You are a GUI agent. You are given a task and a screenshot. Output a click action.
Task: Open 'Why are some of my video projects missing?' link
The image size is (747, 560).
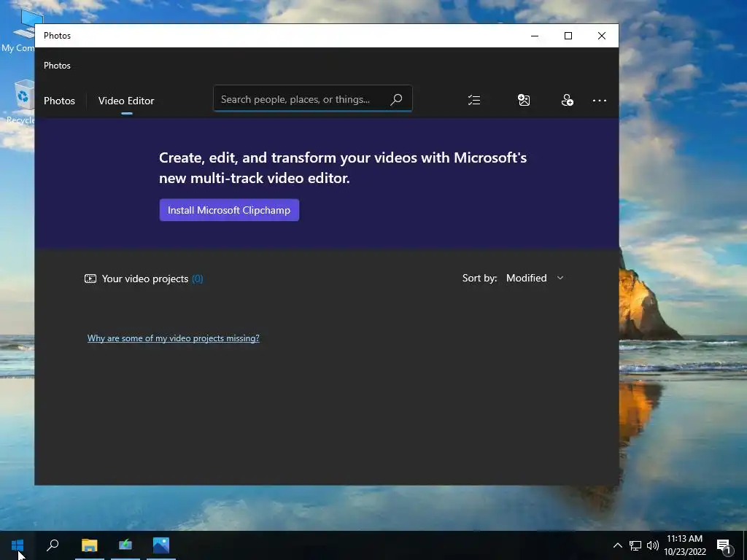[174, 338]
